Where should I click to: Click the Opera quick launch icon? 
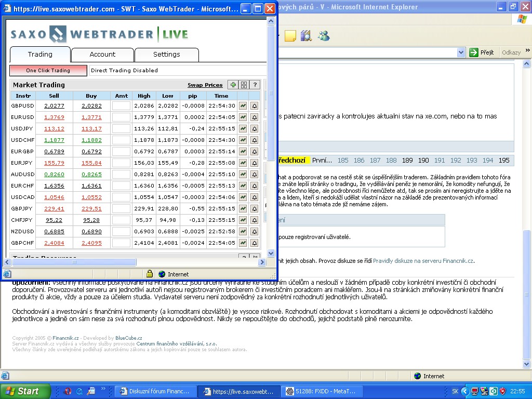coord(68,391)
